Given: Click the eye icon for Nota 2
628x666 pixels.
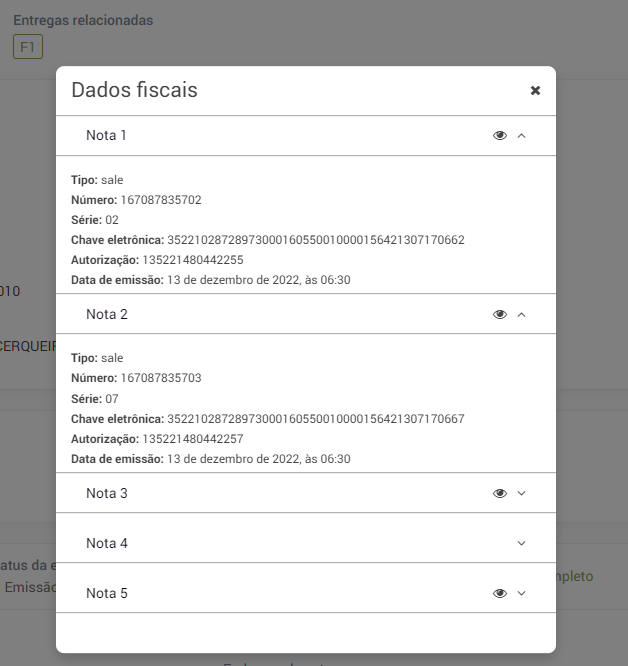Looking at the screenshot, I should pos(500,315).
